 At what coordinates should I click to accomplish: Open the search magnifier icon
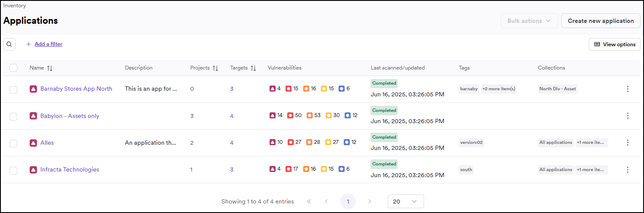click(9, 44)
